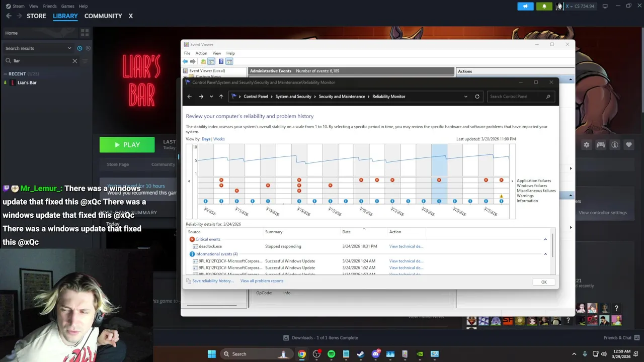Screen dimensions: 644x362
Task: Open the Games menu in Steam
Action: [x=67, y=6]
